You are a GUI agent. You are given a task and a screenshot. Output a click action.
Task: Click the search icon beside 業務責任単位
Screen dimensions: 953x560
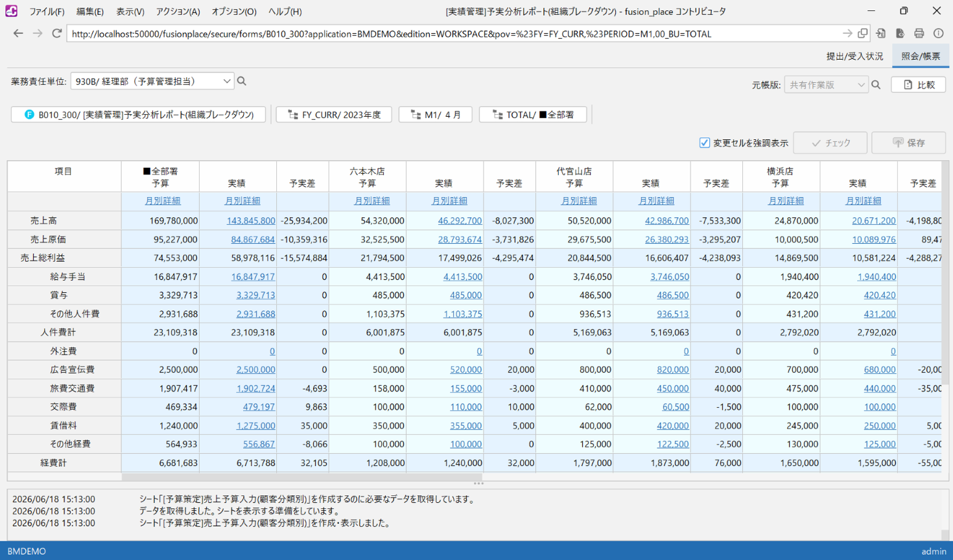click(242, 81)
